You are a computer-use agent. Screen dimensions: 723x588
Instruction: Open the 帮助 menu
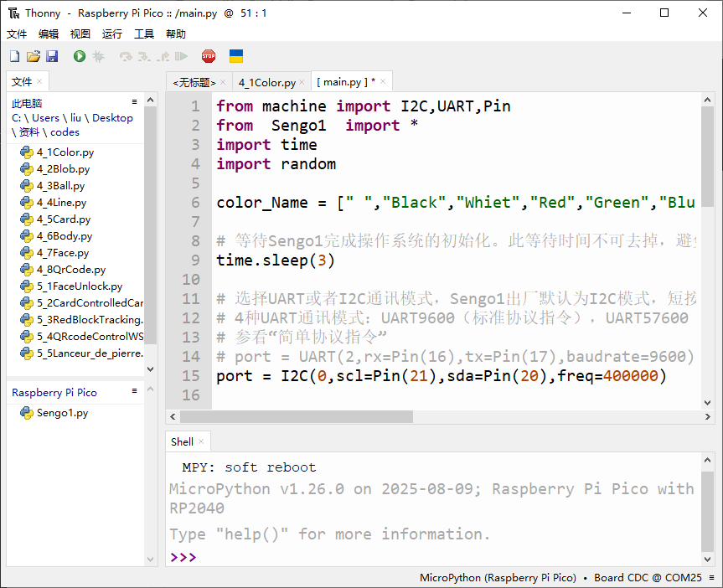[x=176, y=34]
